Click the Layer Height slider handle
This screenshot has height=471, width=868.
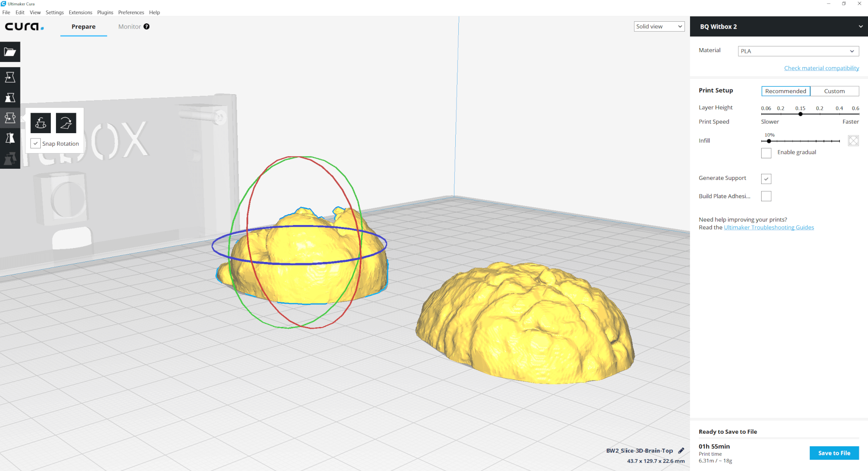click(800, 114)
